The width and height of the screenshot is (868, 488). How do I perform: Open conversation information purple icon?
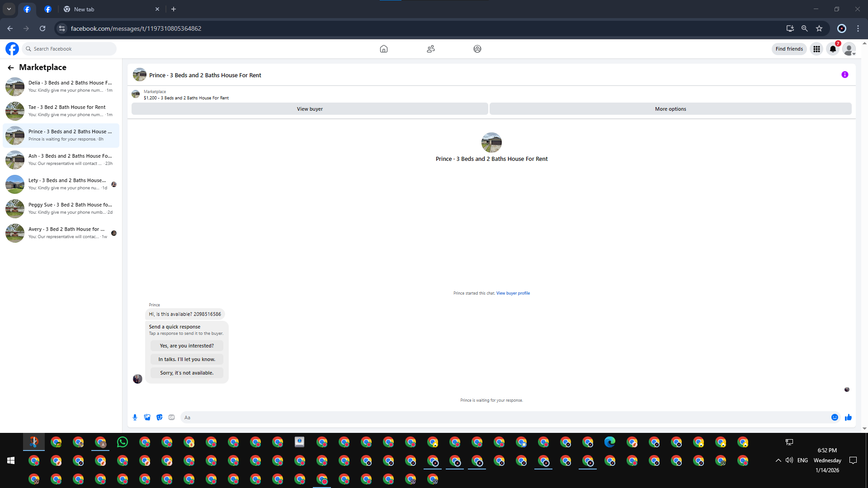844,75
